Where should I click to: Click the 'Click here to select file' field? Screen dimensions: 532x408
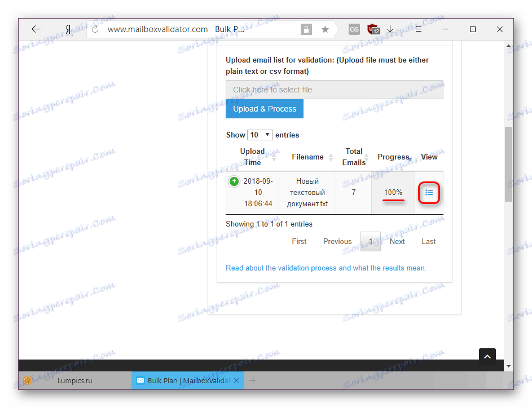[x=334, y=90]
